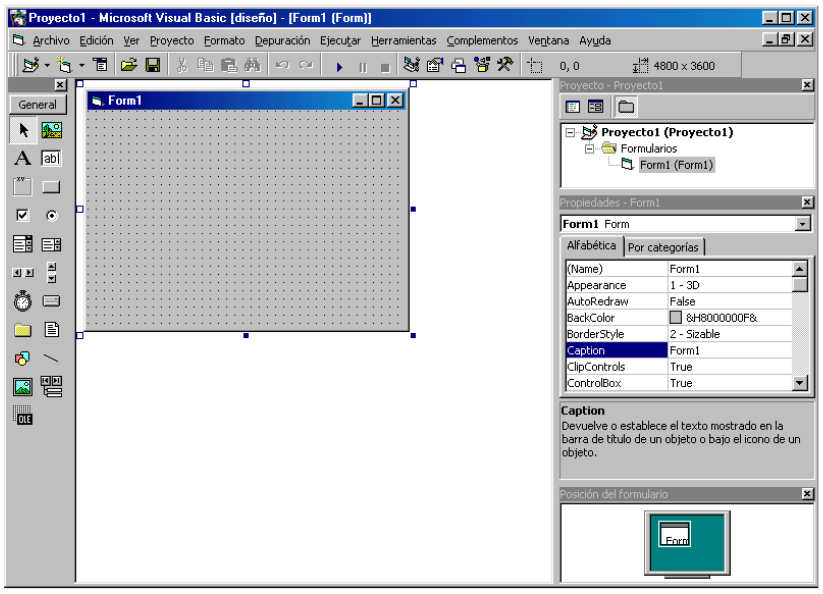Click the Break pause toolbar button
The width and height of the screenshot is (823, 594).
tap(363, 67)
